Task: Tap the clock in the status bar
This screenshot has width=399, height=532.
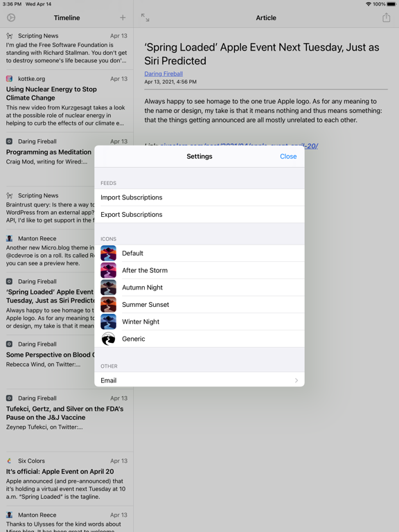Action: 12,4
